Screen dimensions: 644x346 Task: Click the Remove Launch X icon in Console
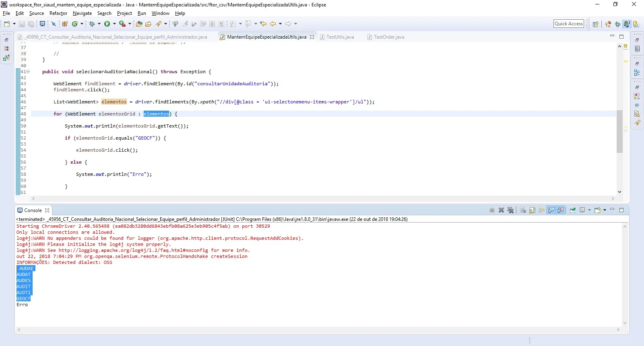click(x=501, y=210)
